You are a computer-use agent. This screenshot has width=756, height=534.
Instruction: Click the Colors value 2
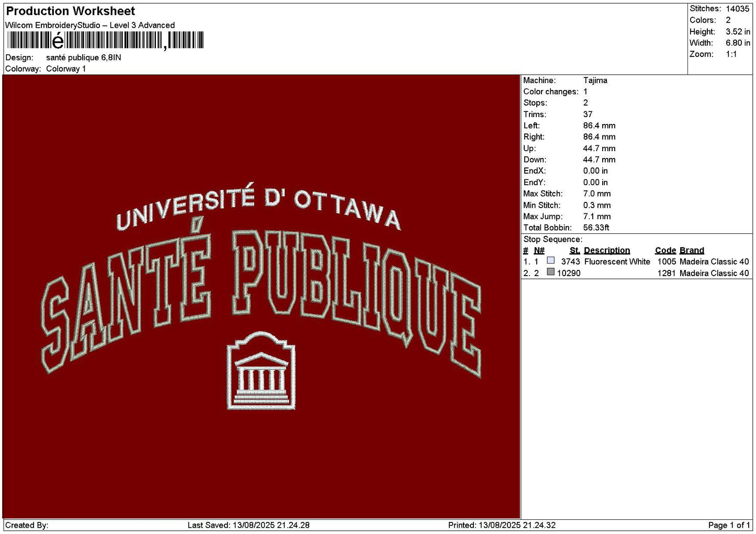tap(728, 20)
